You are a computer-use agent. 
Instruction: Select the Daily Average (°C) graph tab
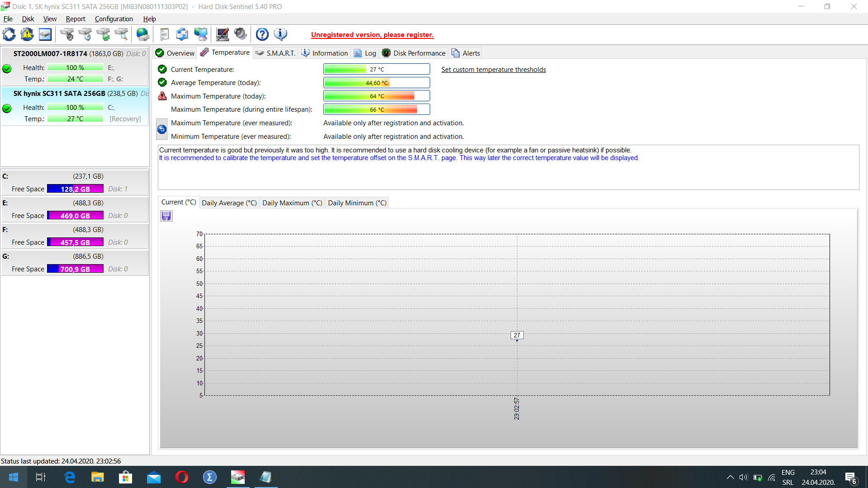coord(229,203)
